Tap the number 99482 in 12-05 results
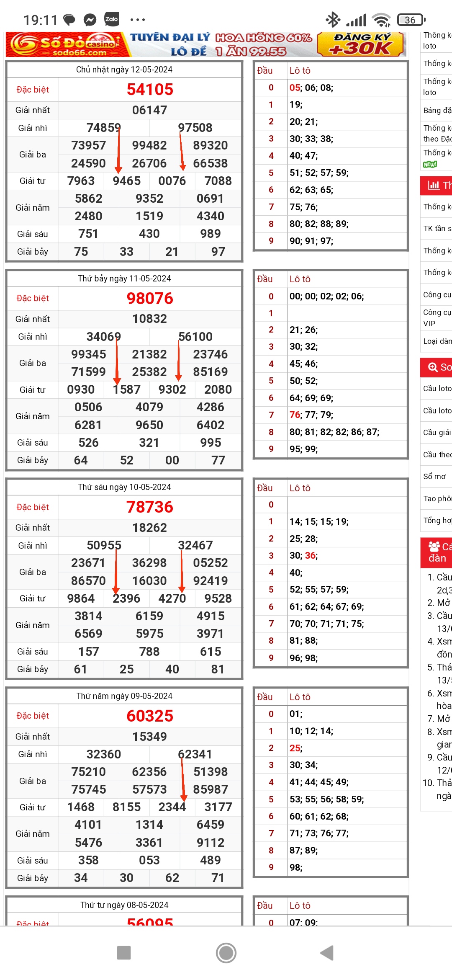452x980 pixels. 149,145
